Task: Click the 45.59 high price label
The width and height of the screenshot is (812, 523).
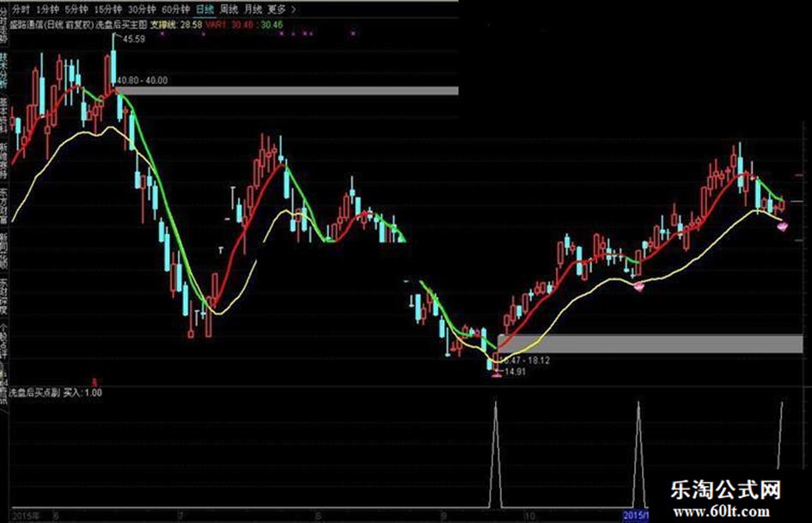Action: click(134, 39)
